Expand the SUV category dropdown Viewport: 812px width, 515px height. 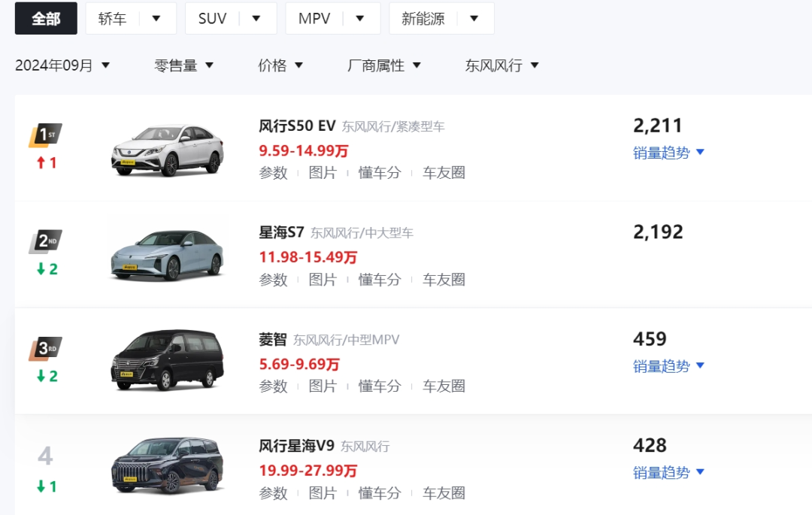[230, 18]
